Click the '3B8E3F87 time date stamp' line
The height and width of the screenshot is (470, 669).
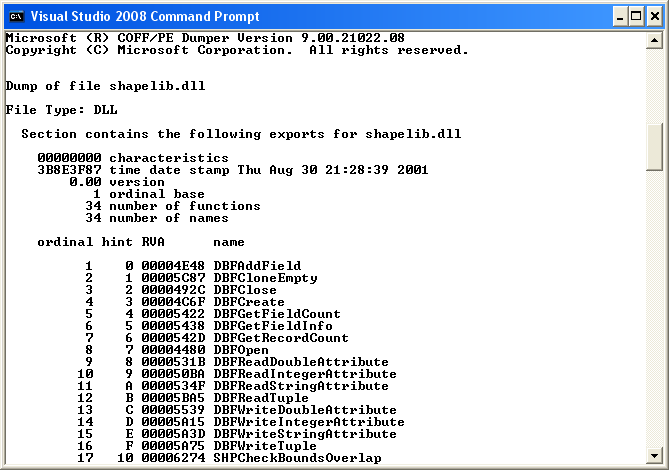233,170
